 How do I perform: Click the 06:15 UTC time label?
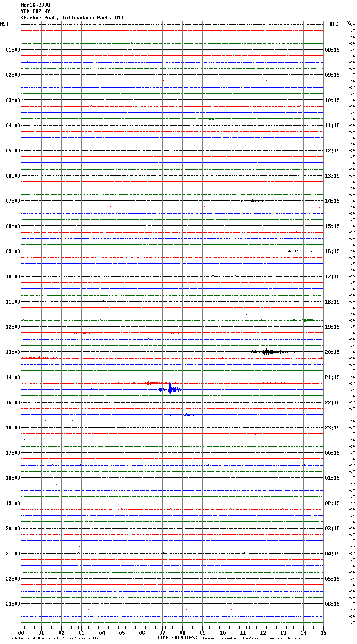(x=332, y=604)
